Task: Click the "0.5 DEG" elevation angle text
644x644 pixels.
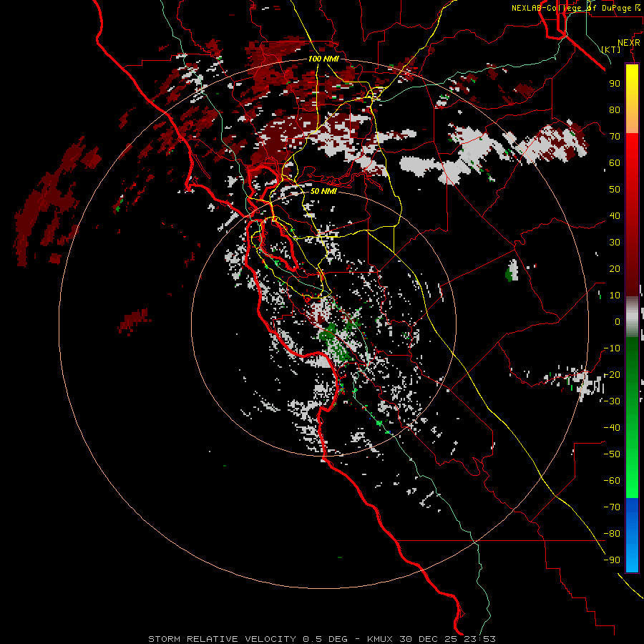Action: pyautogui.click(x=325, y=639)
